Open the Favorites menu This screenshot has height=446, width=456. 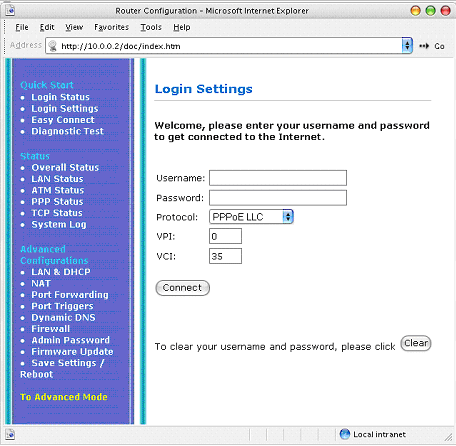tap(111, 27)
